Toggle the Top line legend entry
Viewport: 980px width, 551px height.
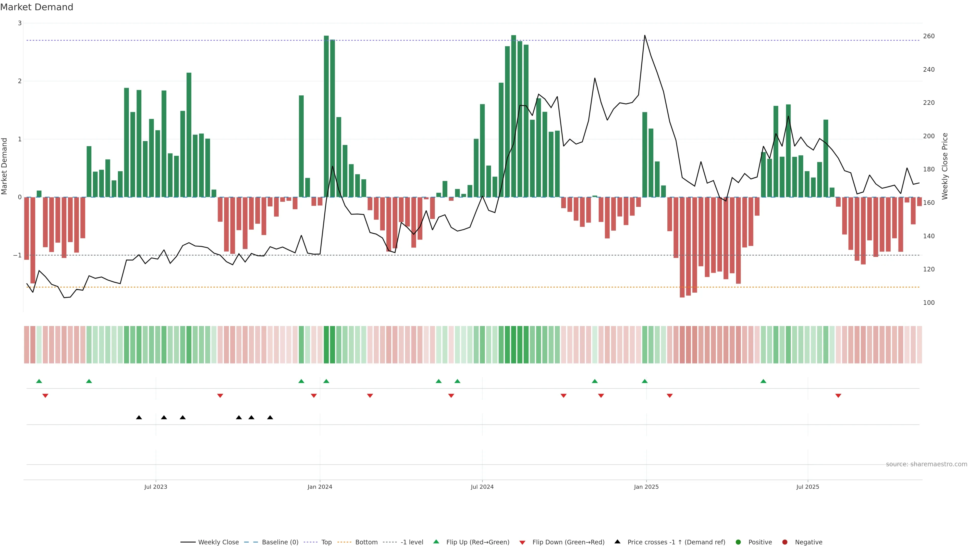(x=326, y=542)
